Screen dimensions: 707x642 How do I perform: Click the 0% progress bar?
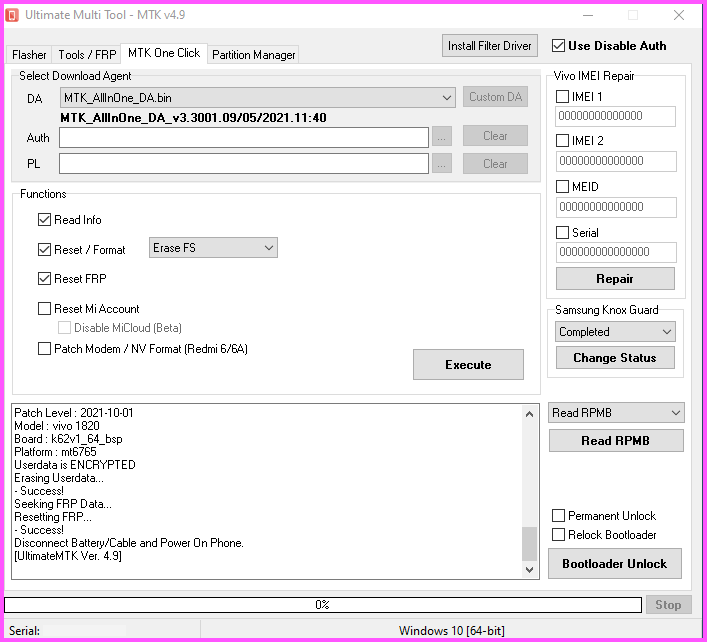323,605
